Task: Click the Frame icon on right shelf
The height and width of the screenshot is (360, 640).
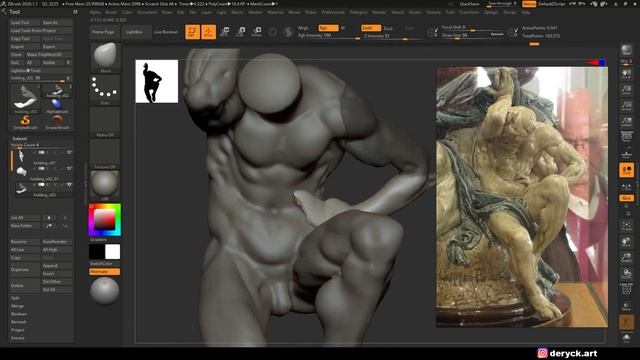Action: 626,226
